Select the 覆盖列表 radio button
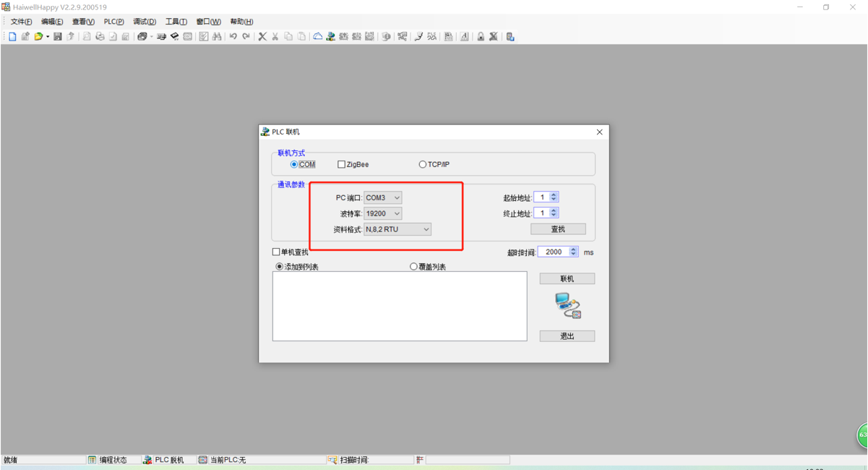The height and width of the screenshot is (470, 868). (x=414, y=267)
